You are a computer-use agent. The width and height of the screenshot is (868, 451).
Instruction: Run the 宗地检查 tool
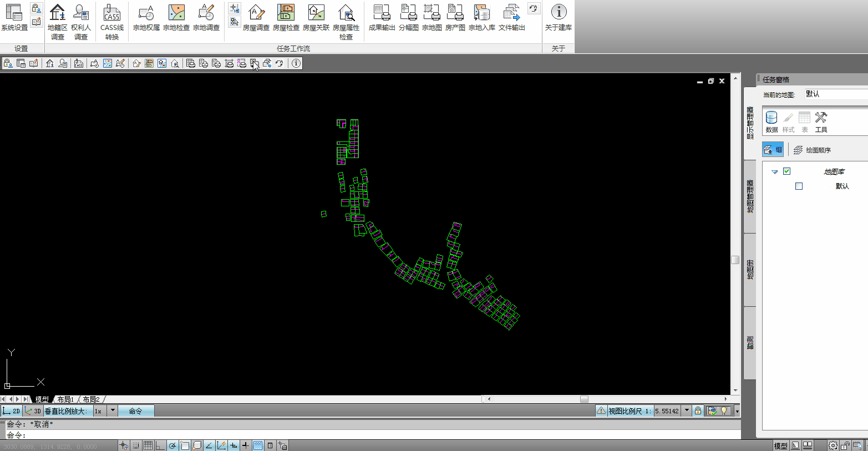tap(176, 18)
